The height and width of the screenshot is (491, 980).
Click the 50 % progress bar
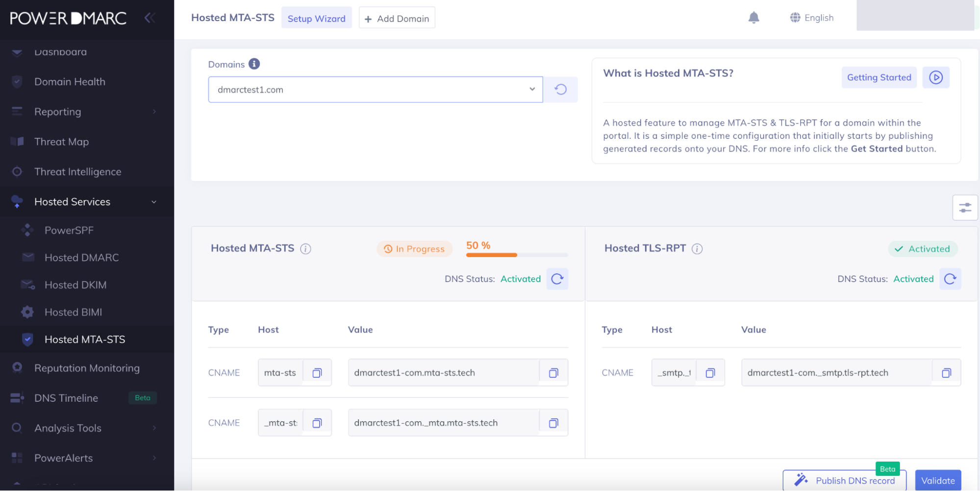(x=517, y=255)
